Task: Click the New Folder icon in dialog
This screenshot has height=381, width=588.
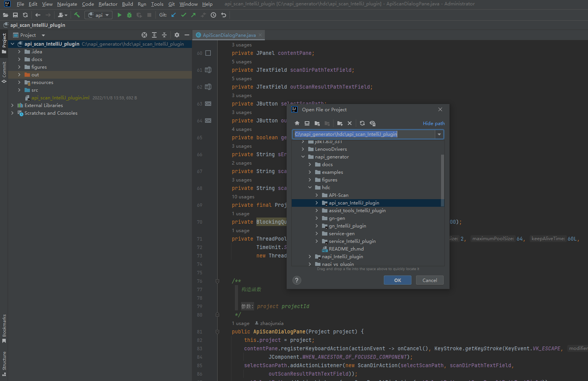Action: click(x=340, y=123)
